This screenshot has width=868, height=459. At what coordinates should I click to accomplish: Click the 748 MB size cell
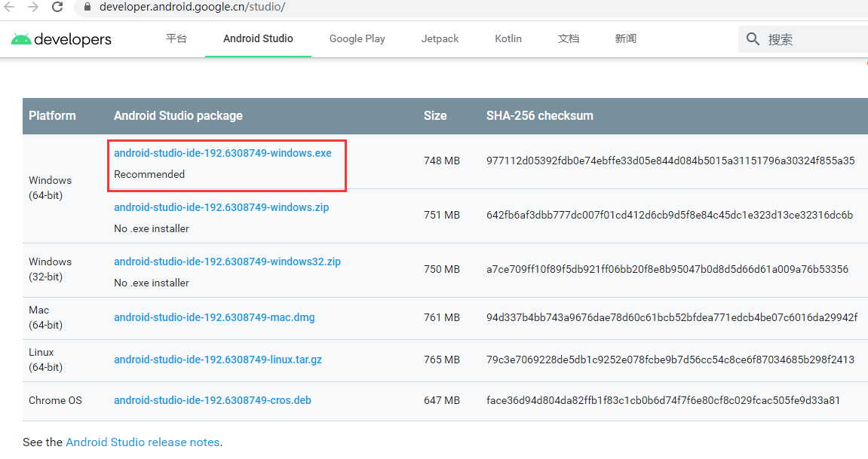pos(442,161)
